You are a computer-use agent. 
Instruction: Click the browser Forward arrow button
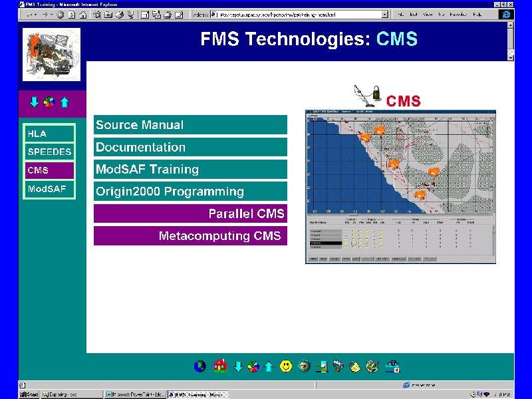[45, 15]
